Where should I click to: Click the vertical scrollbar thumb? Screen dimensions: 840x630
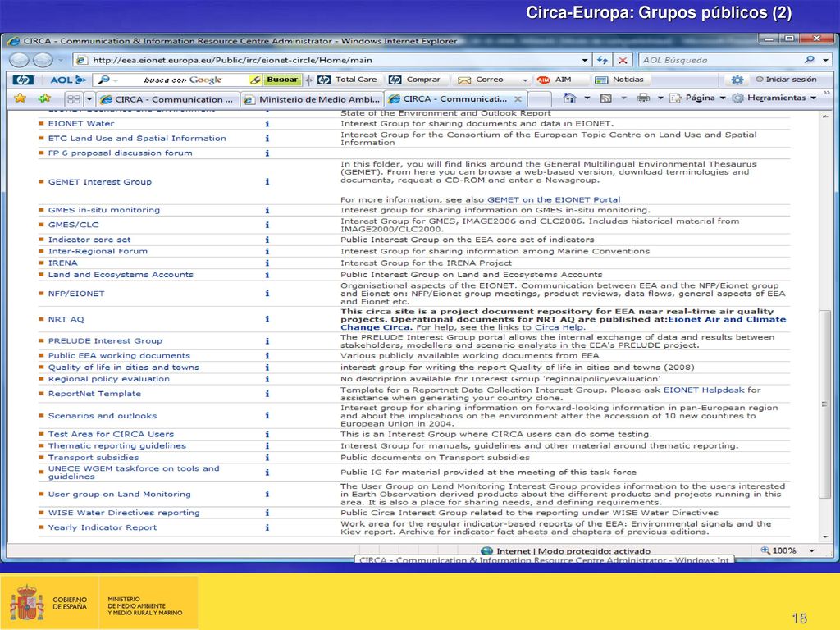pyautogui.click(x=825, y=404)
